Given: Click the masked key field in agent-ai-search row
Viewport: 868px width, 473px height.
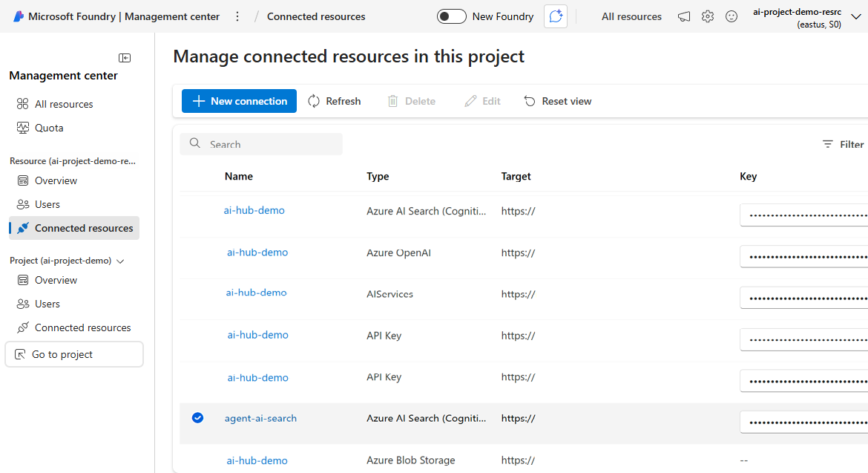Looking at the screenshot, I should 803,422.
